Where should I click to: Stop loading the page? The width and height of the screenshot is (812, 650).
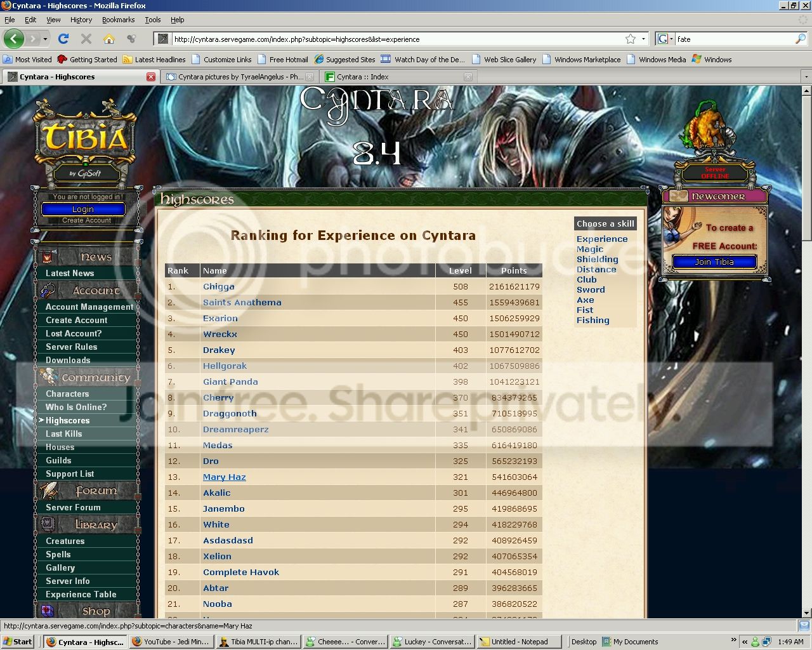(86, 39)
